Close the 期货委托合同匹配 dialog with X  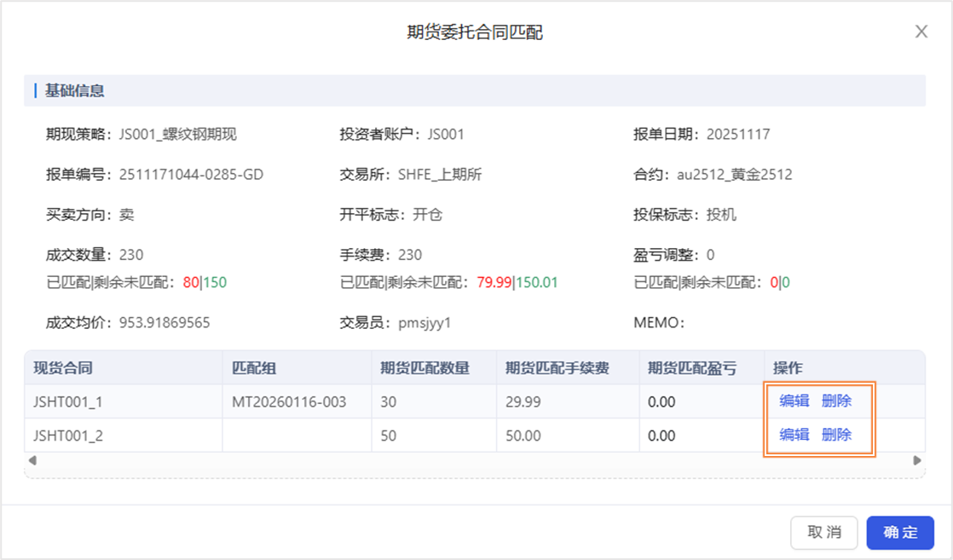click(921, 32)
